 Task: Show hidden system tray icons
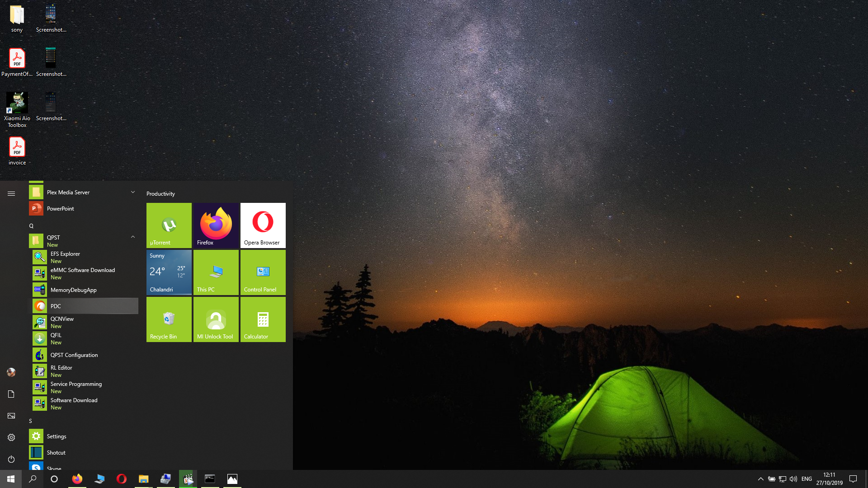pyautogui.click(x=760, y=479)
